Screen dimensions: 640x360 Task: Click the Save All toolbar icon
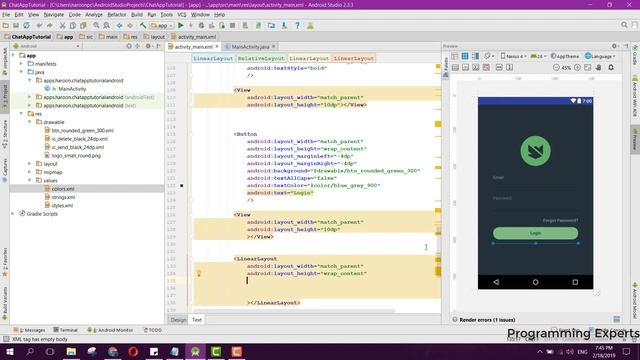[x=16, y=25]
